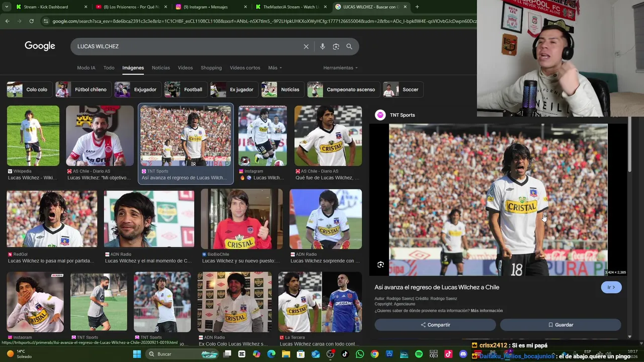644x362 pixels.
Task: Open Spotify from the taskbar
Action: click(x=419, y=354)
